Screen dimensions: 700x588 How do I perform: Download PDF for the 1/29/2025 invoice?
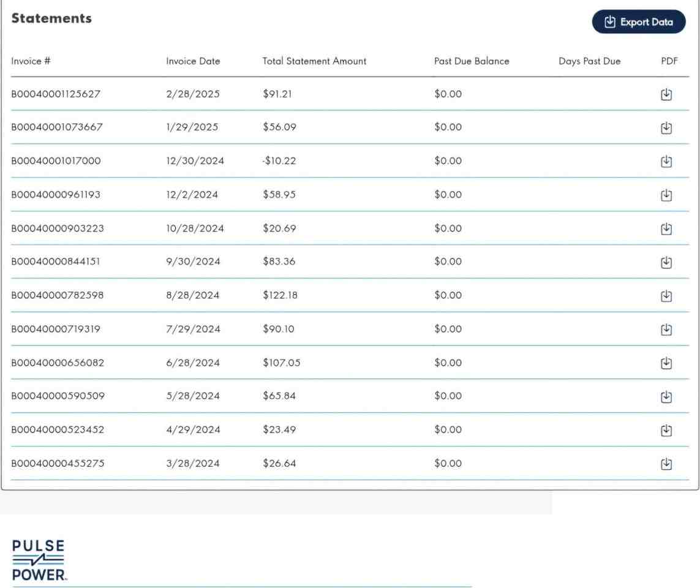point(666,128)
